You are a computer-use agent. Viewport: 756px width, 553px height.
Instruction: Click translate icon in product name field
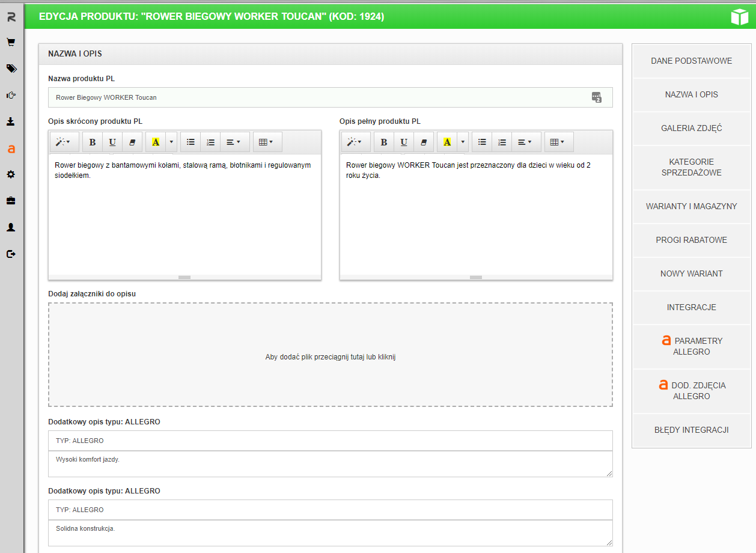[x=596, y=97]
